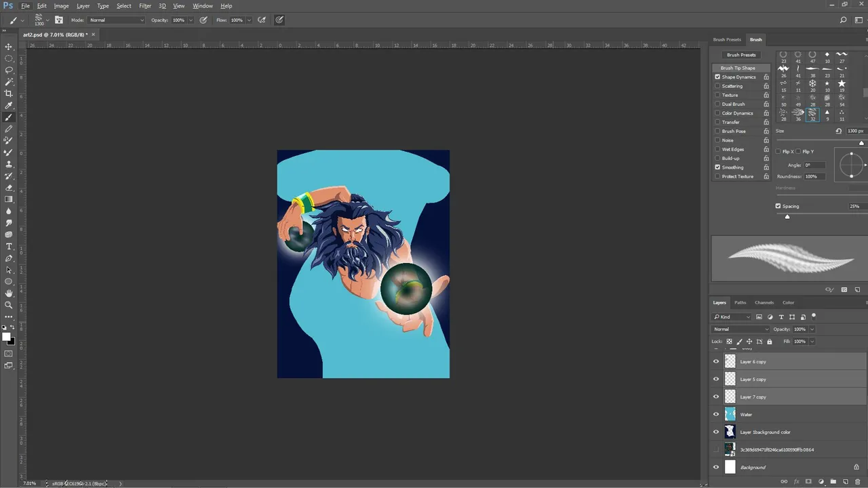The width and height of the screenshot is (868, 488).
Task: Select the Eraser tool
Action: point(9,188)
